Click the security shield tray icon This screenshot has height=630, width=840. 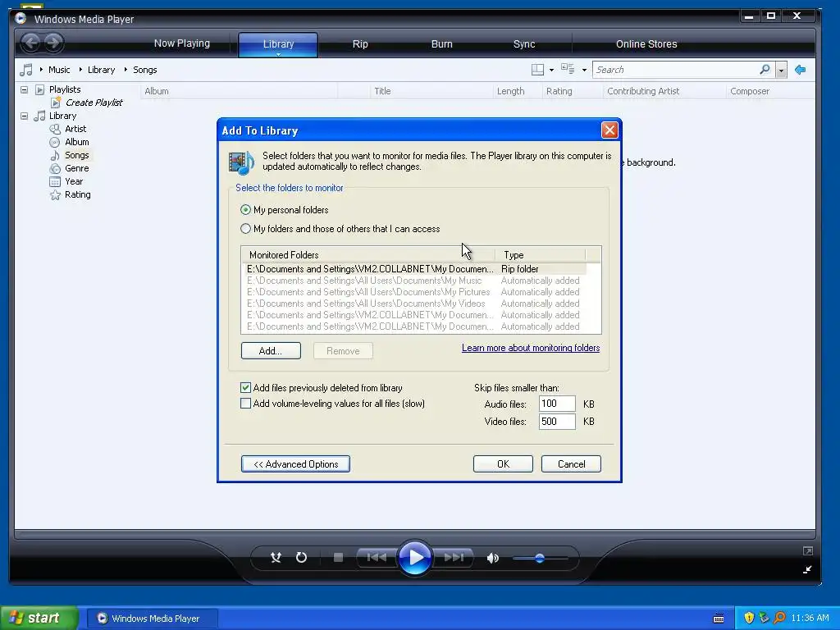[750, 618]
